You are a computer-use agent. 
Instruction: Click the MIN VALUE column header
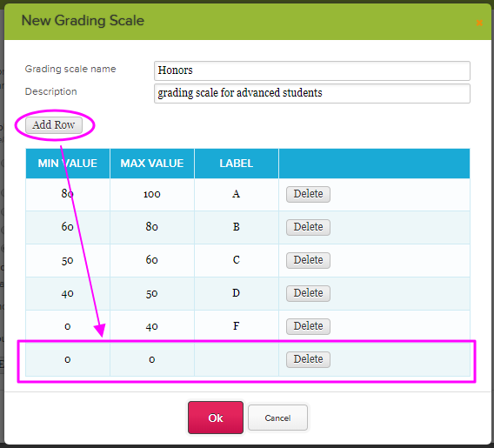click(x=68, y=164)
